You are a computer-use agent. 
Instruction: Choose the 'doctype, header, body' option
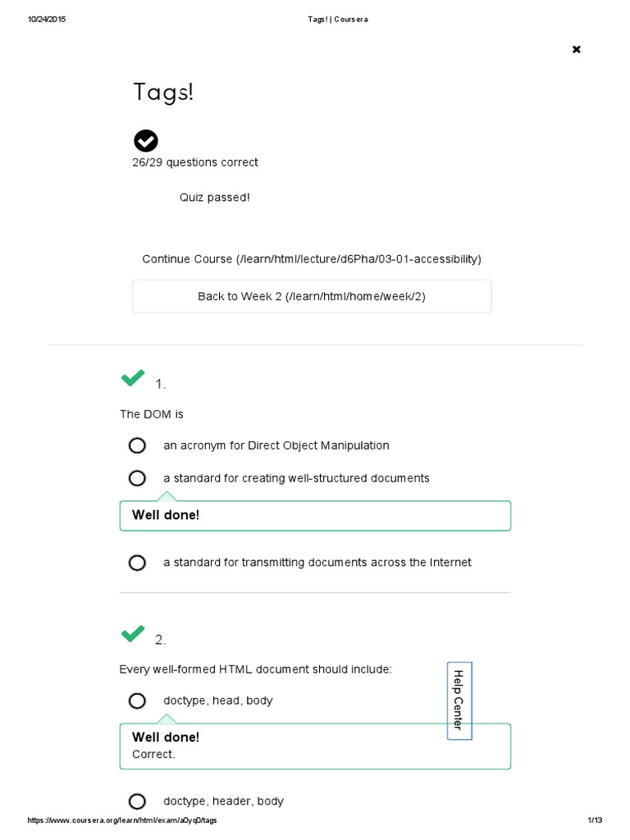137,801
